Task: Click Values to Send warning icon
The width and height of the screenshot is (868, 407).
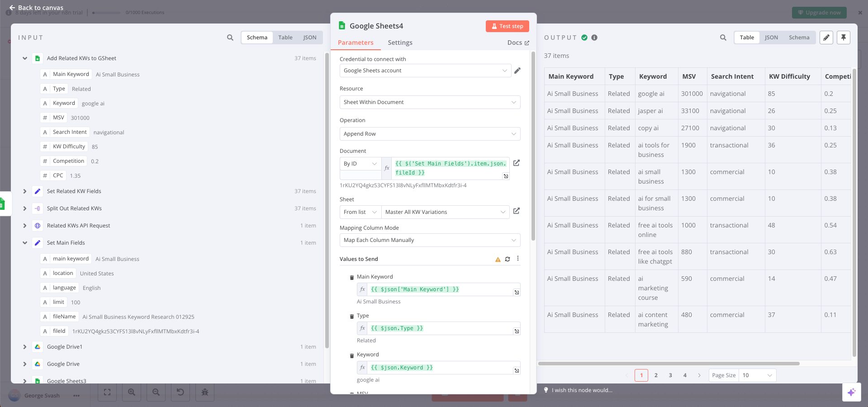Action: click(x=498, y=259)
